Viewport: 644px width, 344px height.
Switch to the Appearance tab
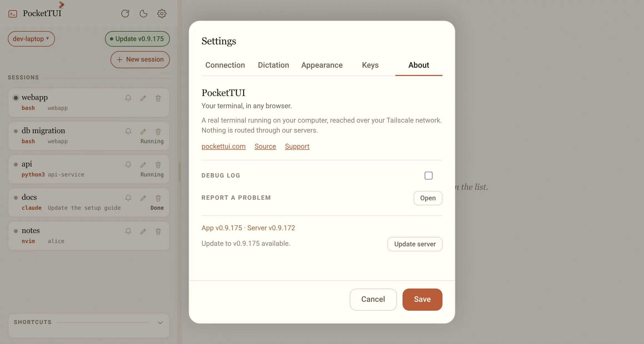(322, 65)
